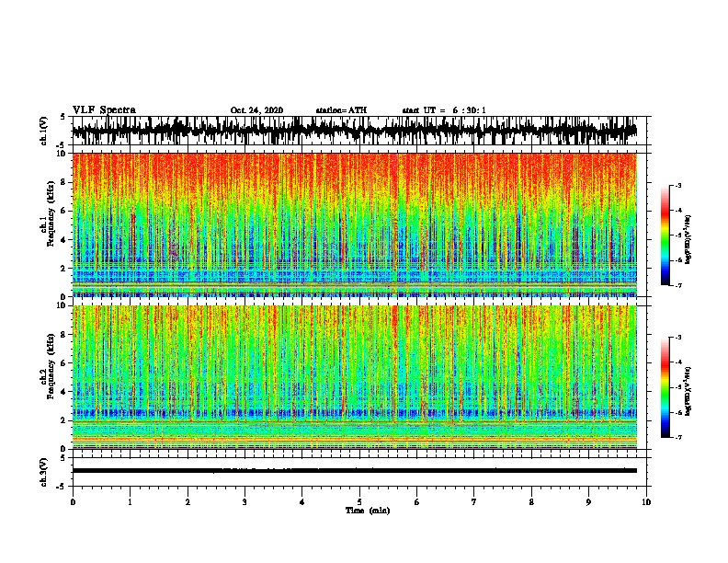Click the "ch.2 Frequency (kHz)" axis label
Screen dimensions: 728x563
[x=49, y=366]
